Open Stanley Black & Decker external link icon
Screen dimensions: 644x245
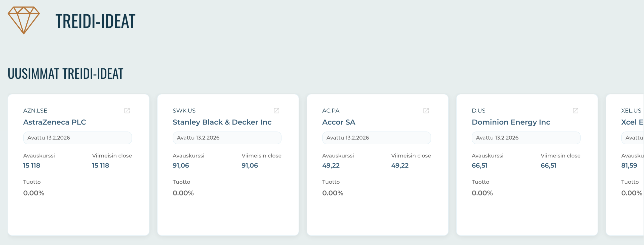[276, 111]
